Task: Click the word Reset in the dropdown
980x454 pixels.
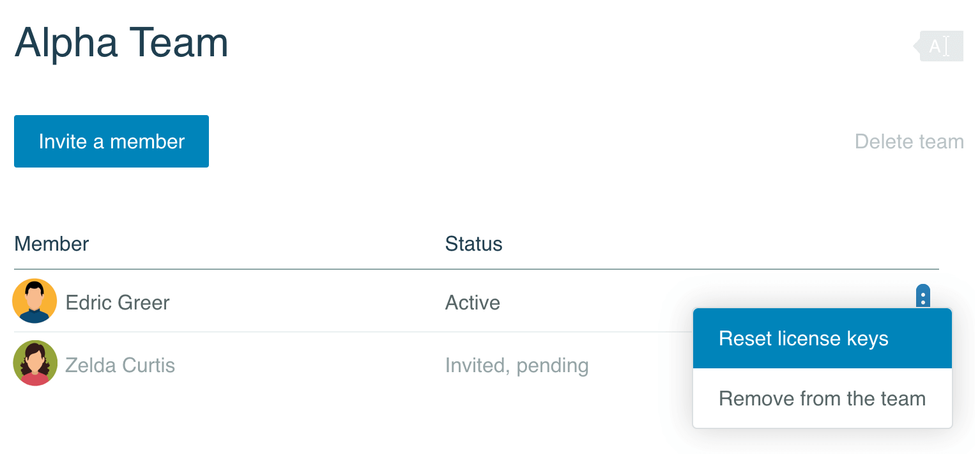Action: point(744,338)
